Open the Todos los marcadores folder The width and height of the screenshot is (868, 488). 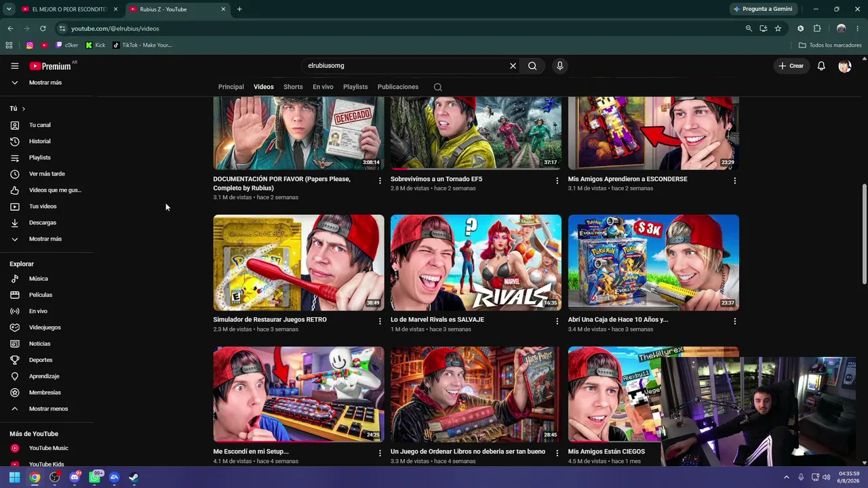click(x=830, y=45)
